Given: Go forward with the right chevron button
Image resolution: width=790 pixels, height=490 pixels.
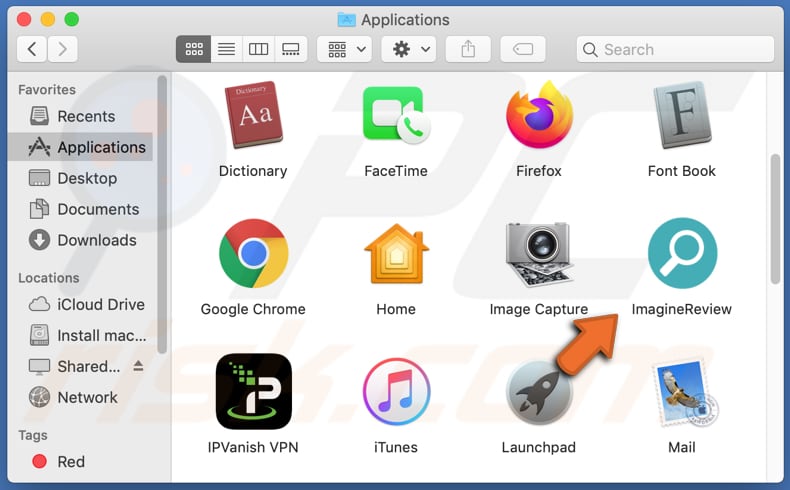Looking at the screenshot, I should point(62,49).
